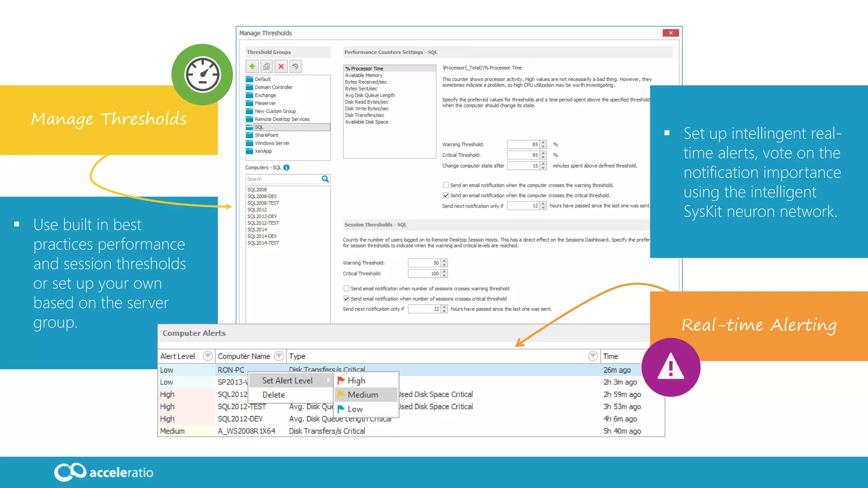Select the Bytes Sent/sec counter
Viewport: 868px width, 488px height.
click(361, 89)
